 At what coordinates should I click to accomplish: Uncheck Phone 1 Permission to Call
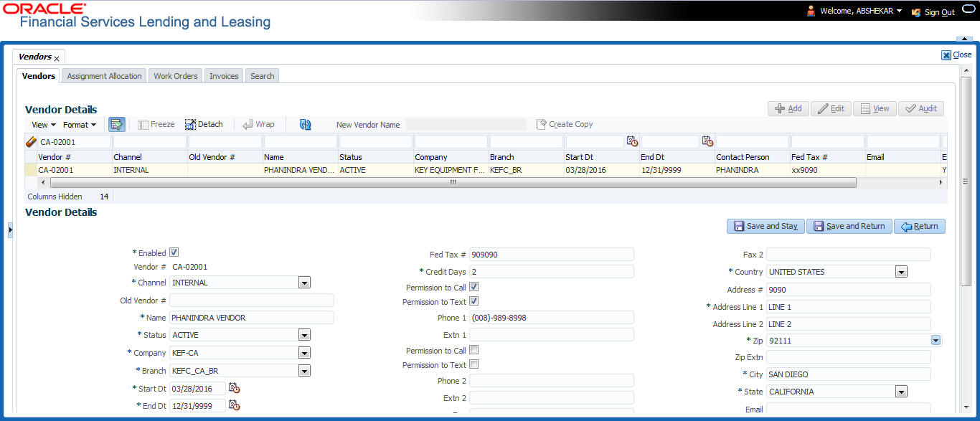coord(473,287)
